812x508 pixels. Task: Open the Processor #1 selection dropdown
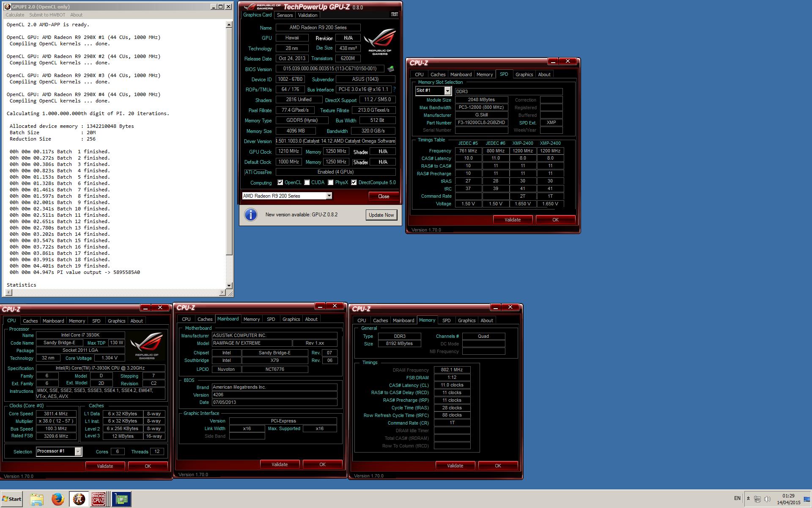click(78, 451)
